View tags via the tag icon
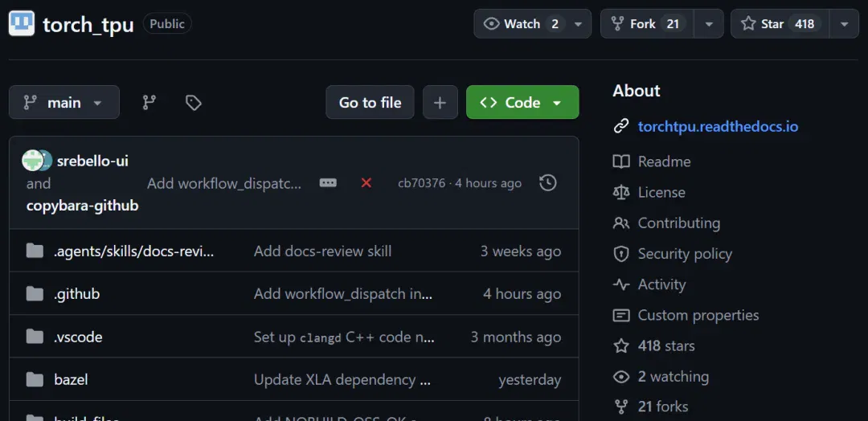868x421 pixels. (x=193, y=102)
